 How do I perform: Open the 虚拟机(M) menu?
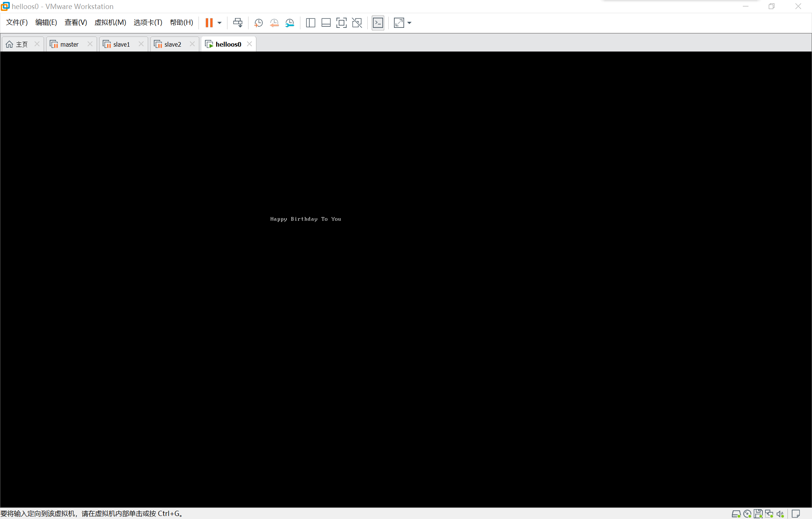tap(110, 23)
